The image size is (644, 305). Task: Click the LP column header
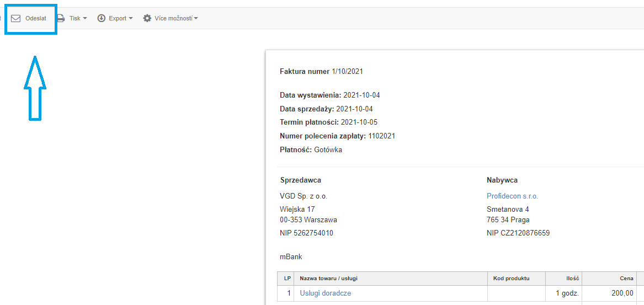287,279
